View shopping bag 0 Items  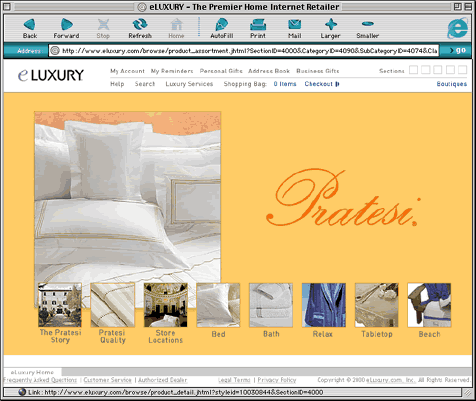point(285,84)
